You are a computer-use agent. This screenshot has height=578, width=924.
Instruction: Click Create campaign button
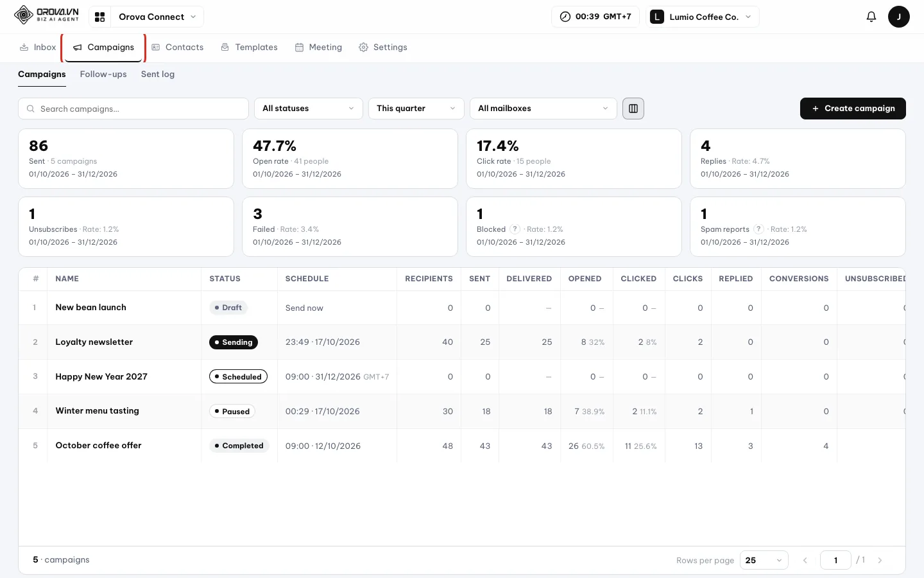853,109
